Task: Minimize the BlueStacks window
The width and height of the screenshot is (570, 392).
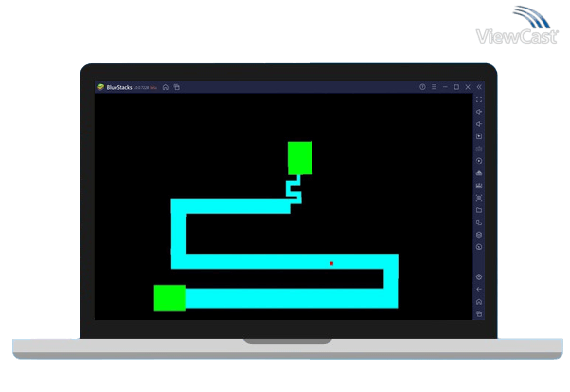Action: [445, 87]
